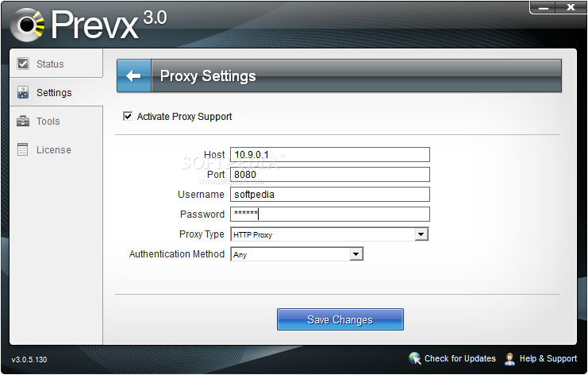Click the Prevx eye logo icon
Screen dimensions: 588x375
(27, 25)
